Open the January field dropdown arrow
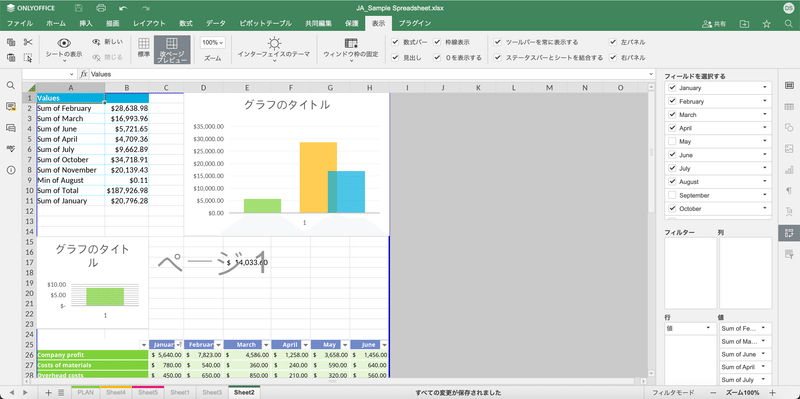The height and width of the screenshot is (399, 800). [765, 88]
